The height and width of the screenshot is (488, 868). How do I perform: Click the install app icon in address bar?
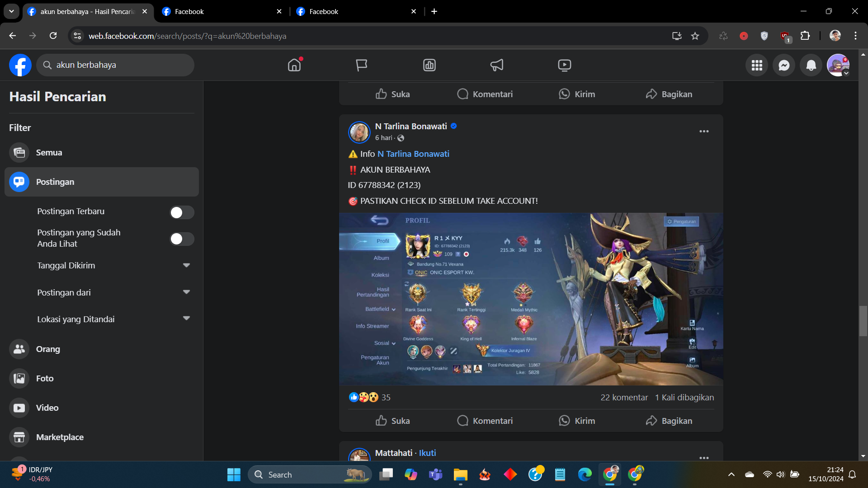(x=677, y=36)
